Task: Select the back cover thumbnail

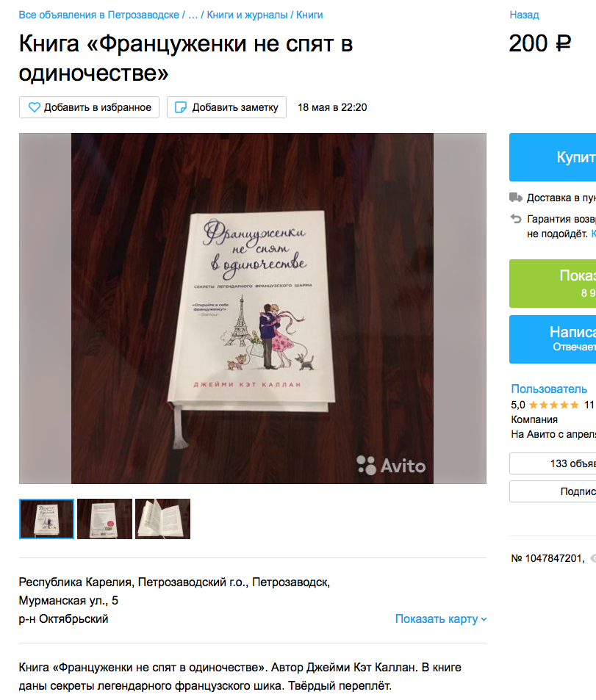Action: [104, 519]
